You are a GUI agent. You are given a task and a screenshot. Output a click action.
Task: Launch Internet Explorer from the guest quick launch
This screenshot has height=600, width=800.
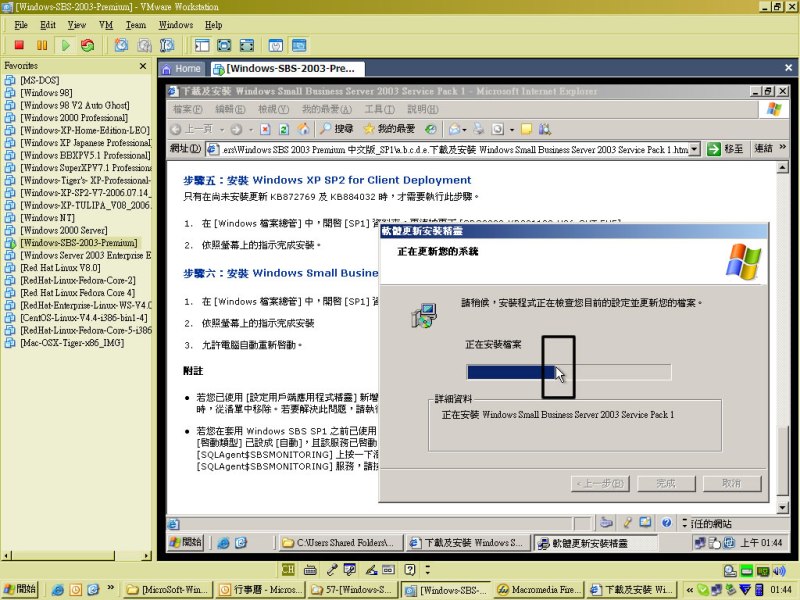(223, 543)
